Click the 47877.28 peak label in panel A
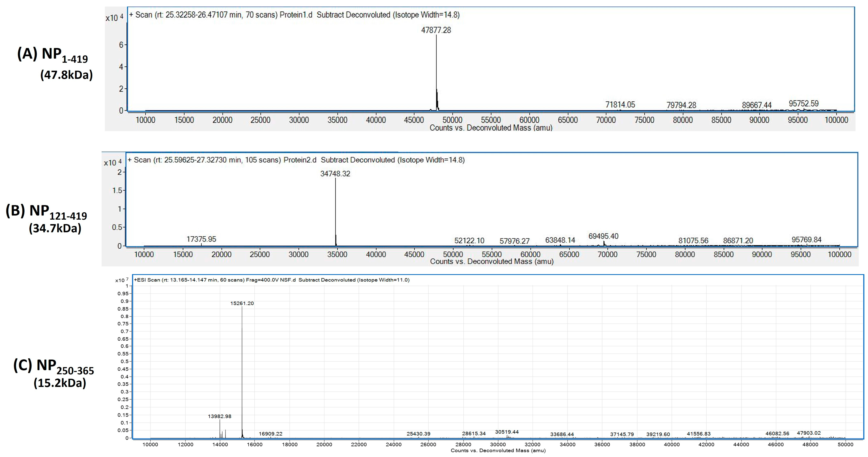The height and width of the screenshot is (457, 868). pyautogui.click(x=436, y=30)
